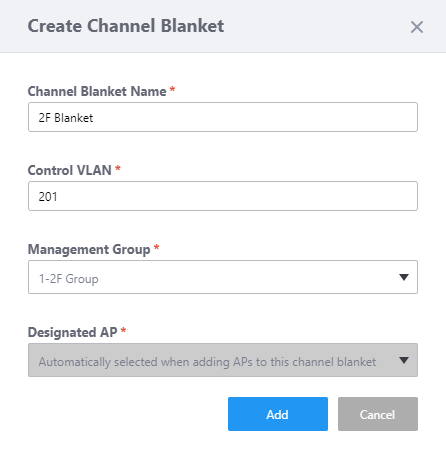Click the red asterisk beside Designated AP
The image size is (446, 449).
click(x=123, y=330)
